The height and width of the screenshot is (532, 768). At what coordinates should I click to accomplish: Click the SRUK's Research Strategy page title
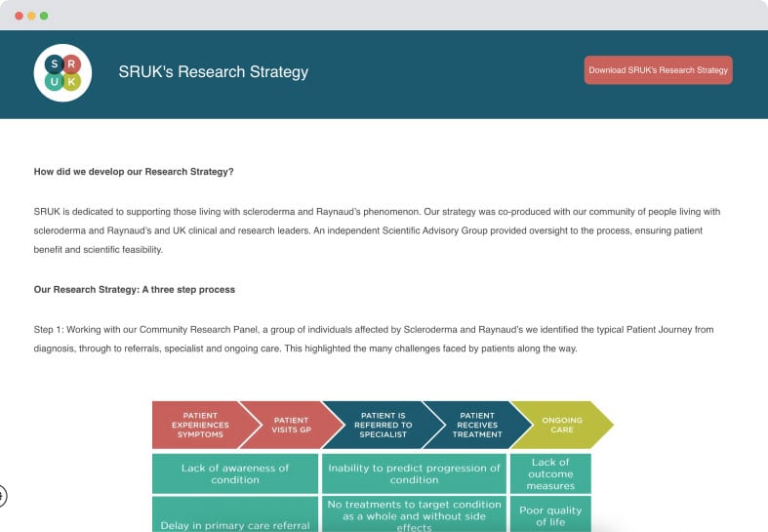click(214, 71)
